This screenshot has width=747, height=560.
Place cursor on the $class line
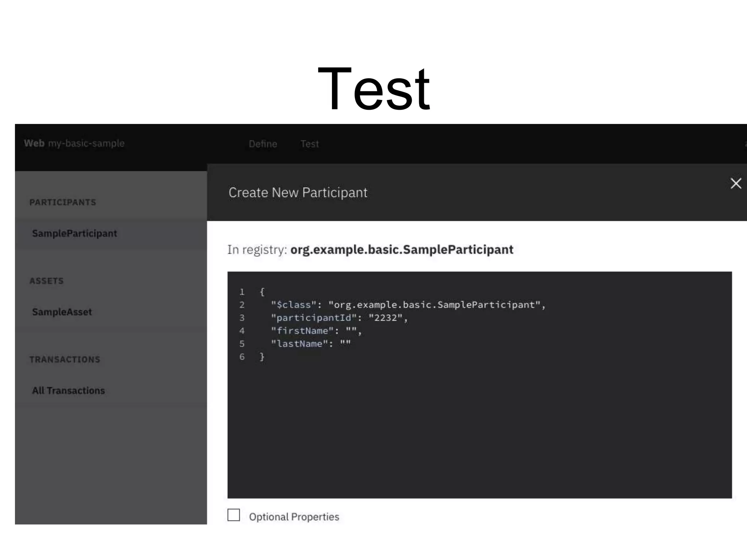click(408, 305)
